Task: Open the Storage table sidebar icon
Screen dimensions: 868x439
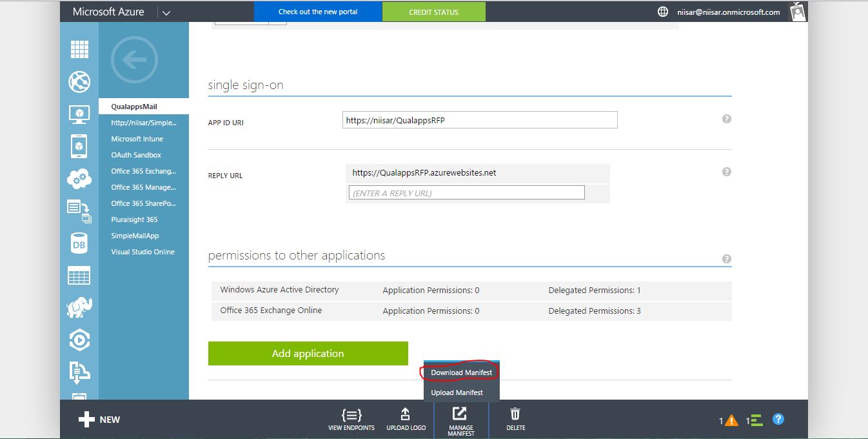Action: (x=79, y=276)
